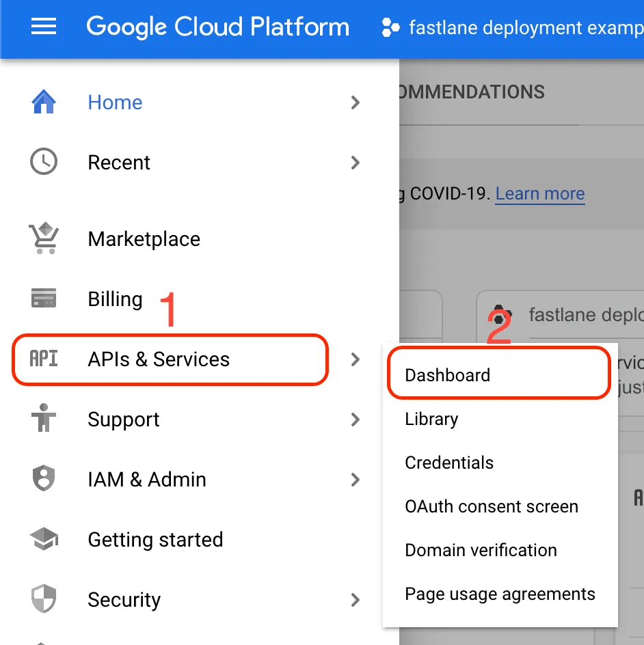Screen dimensions: 644x645
Task: Open Billing from the sidebar
Action: coord(116,299)
